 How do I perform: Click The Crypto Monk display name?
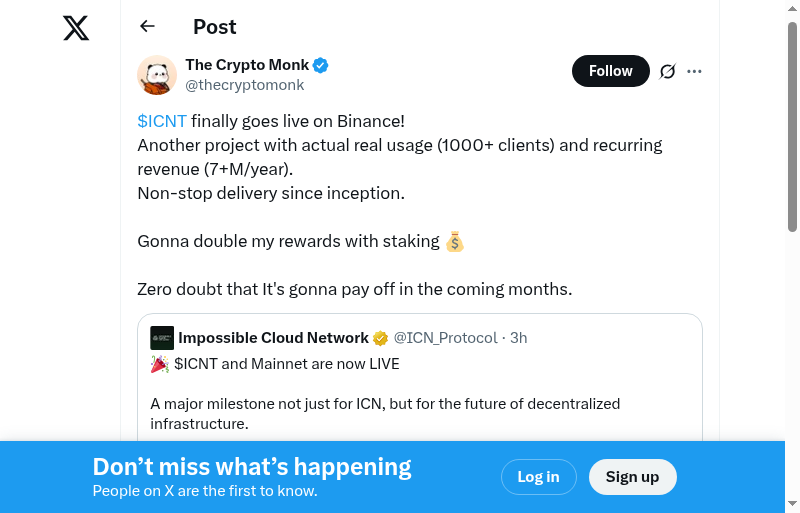[x=247, y=65]
